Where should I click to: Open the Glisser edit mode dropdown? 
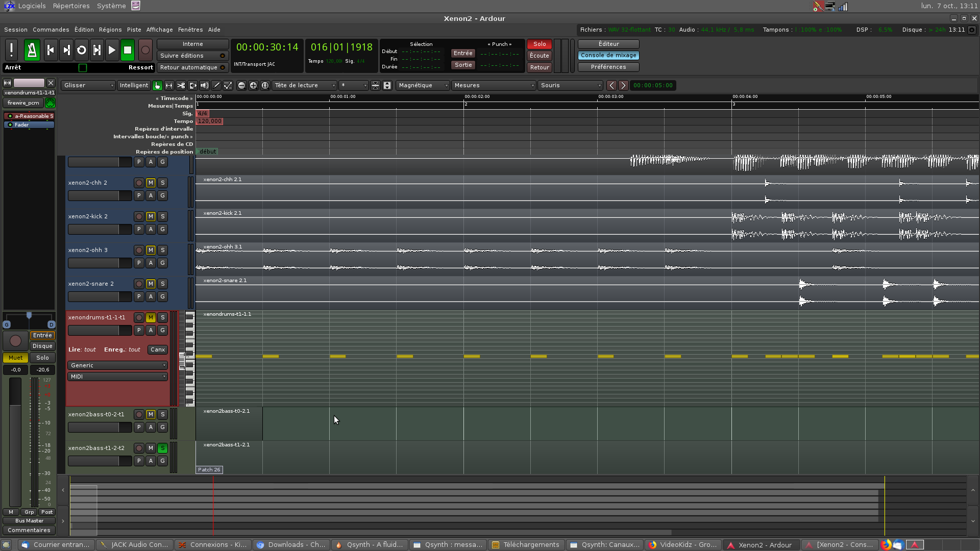[88, 86]
